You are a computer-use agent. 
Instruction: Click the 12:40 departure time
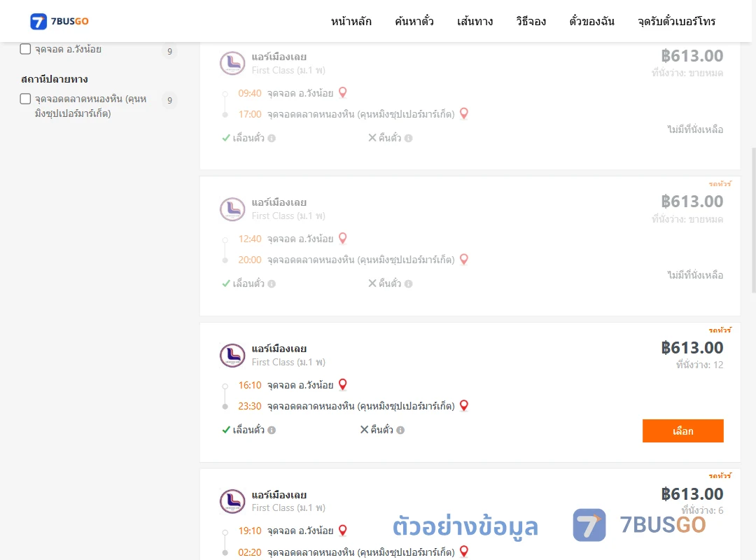(x=250, y=239)
